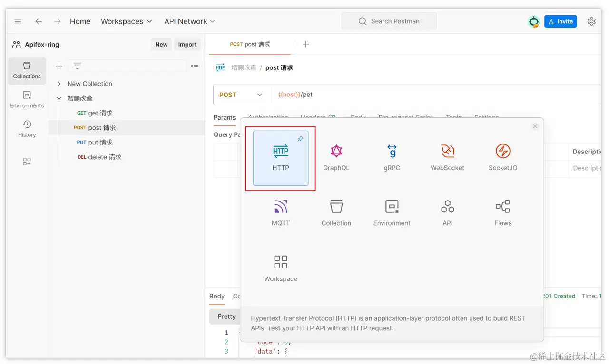Open a new request tab with plus
Screen dimensions: 609x364
[x=306, y=44]
